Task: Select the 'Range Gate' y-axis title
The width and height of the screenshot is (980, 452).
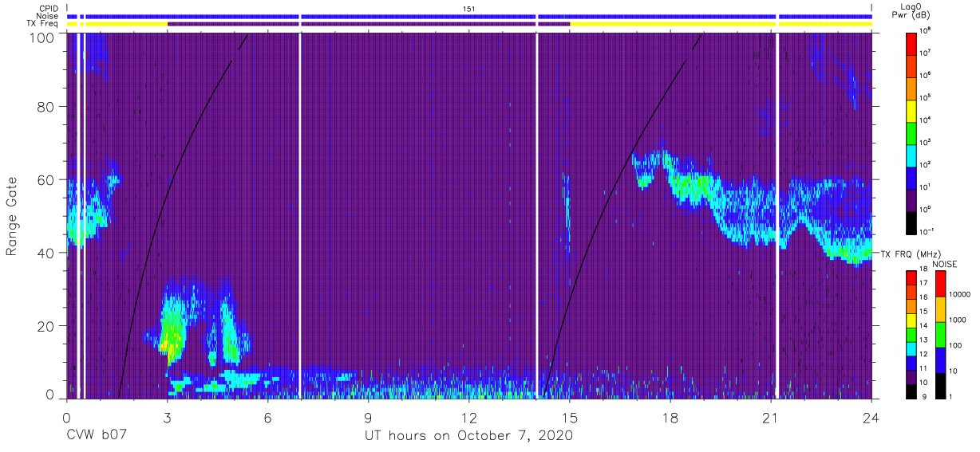Action: (13, 217)
